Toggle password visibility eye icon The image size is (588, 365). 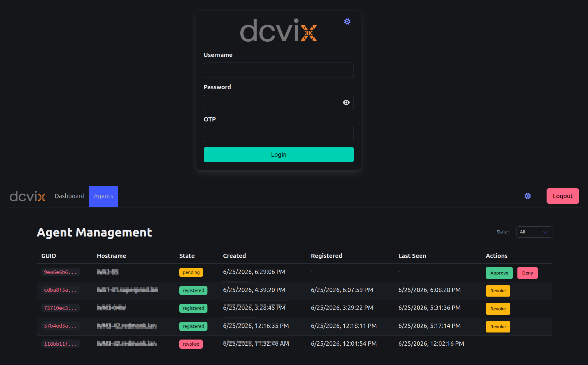pyautogui.click(x=346, y=102)
